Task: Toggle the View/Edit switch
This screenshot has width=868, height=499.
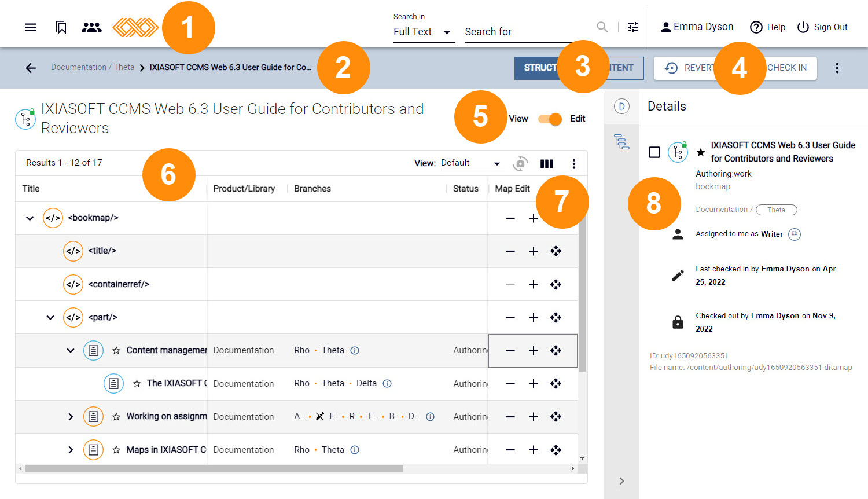Action: click(x=550, y=119)
